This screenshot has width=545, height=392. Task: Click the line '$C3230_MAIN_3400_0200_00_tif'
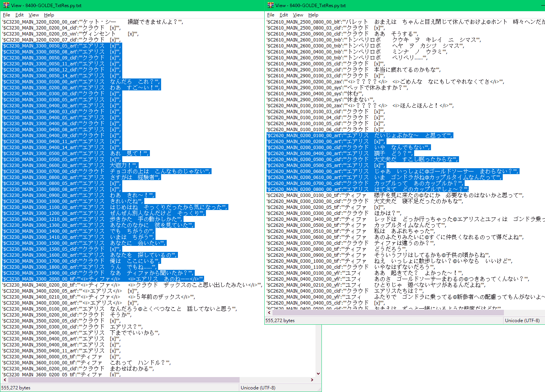click(132, 285)
